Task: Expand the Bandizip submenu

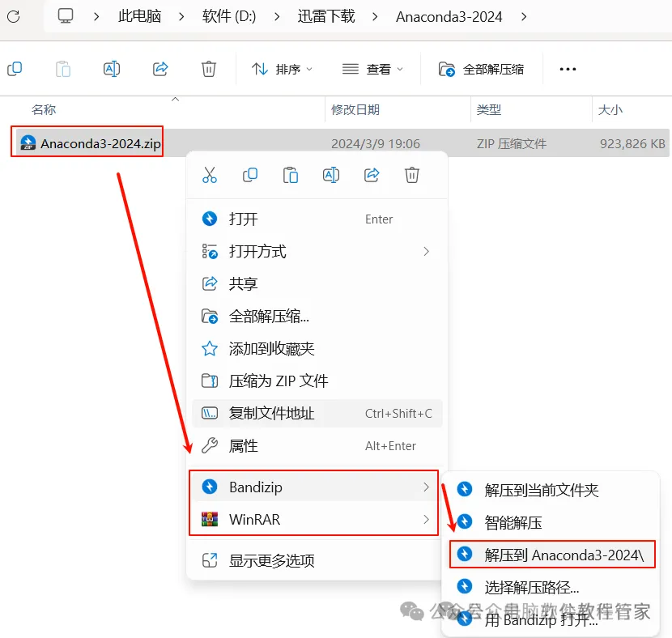Action: coord(313,487)
